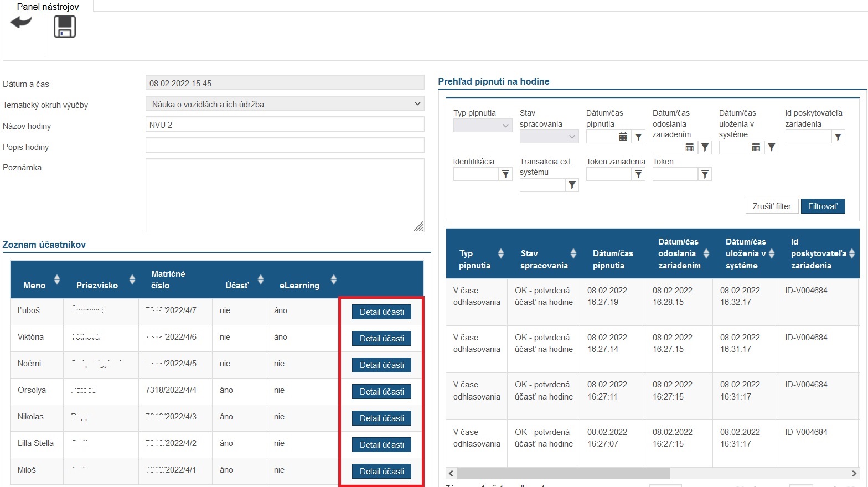Sort participant list by eLearning column
The width and height of the screenshot is (868, 487).
coord(333,279)
